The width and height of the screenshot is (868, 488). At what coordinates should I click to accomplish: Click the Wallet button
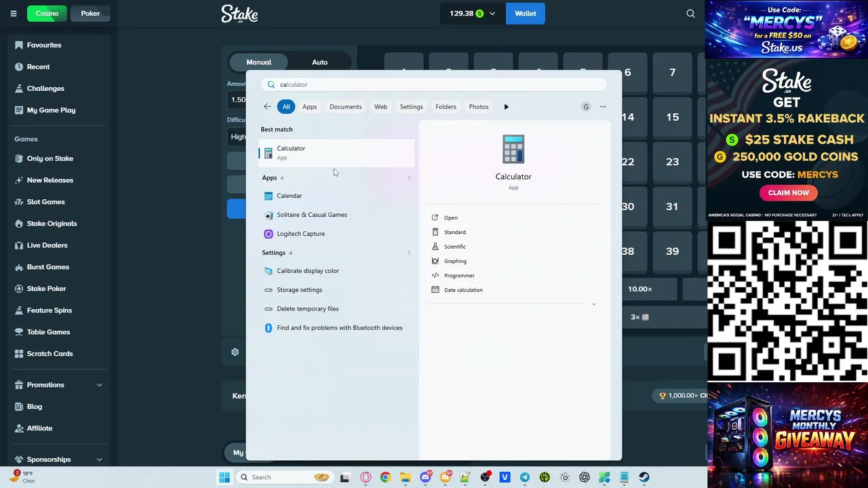point(526,14)
